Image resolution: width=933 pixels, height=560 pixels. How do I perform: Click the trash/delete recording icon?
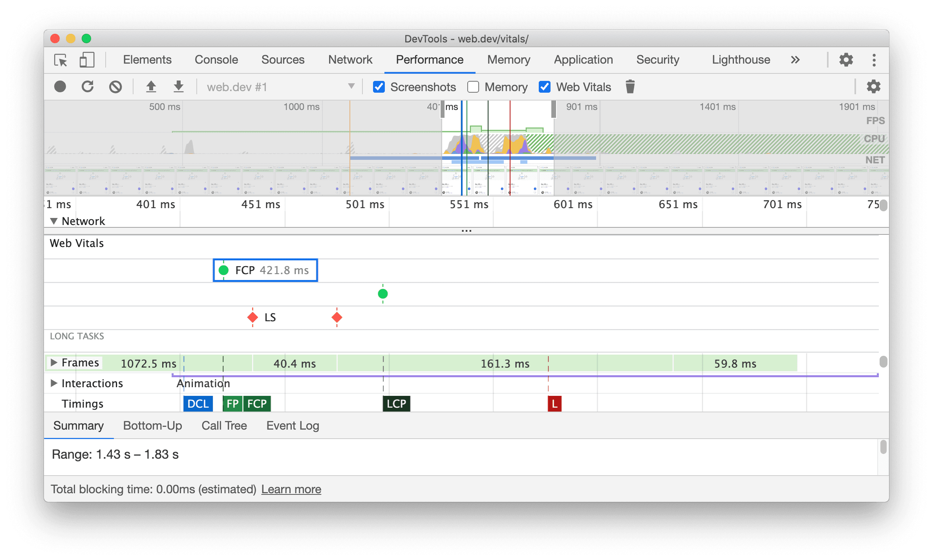[628, 86]
